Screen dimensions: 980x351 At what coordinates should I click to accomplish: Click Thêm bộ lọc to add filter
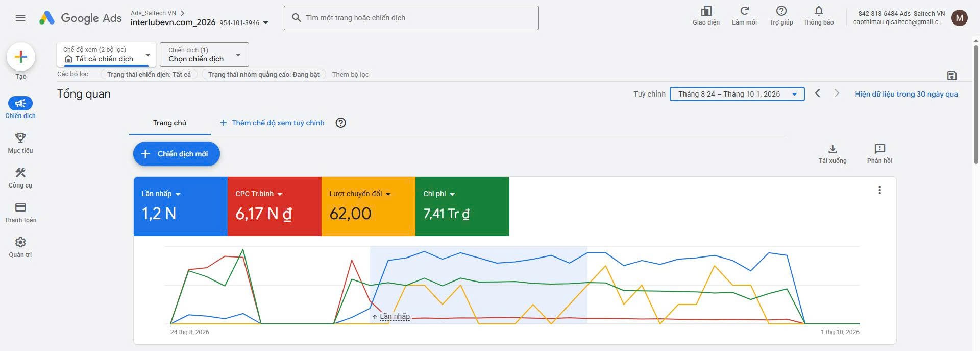[x=350, y=75]
